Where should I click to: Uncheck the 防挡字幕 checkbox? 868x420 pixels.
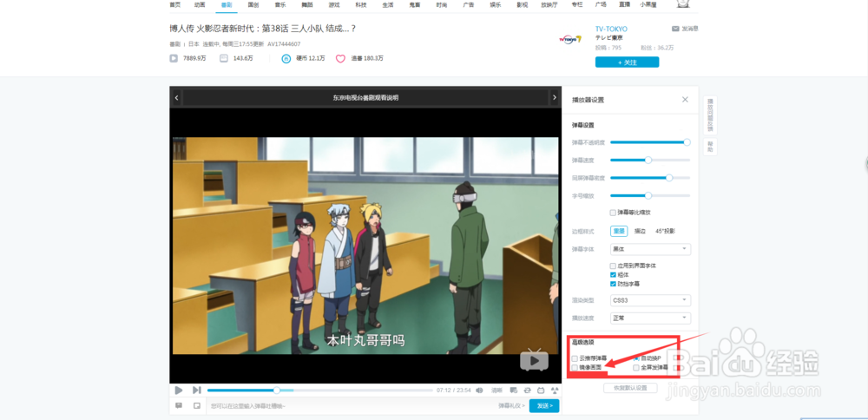pyautogui.click(x=613, y=284)
